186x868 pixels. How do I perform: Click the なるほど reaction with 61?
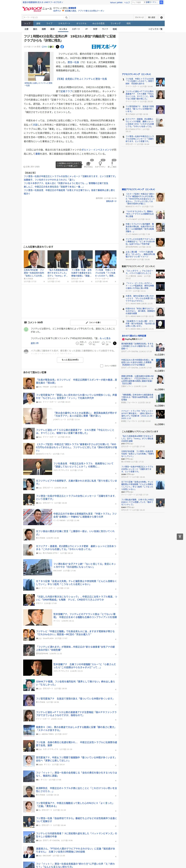pyautogui.click(x=94, y=343)
